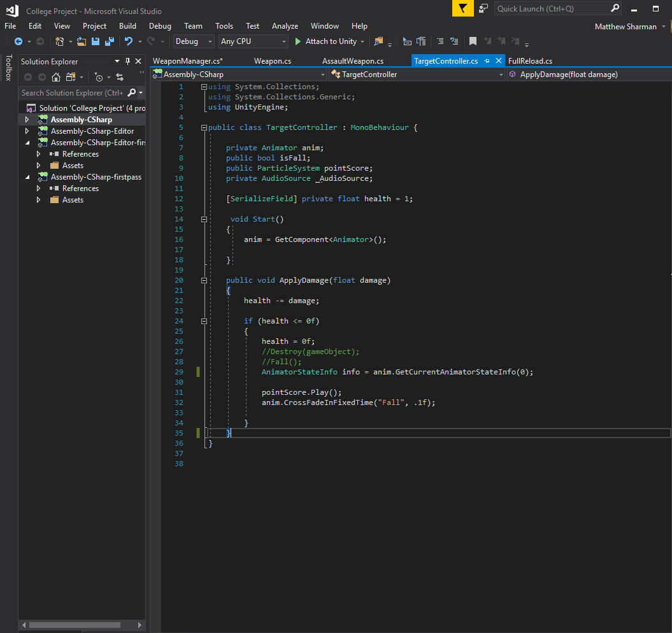Close the TargetController.cs tab
The height and width of the screenshot is (633, 672).
(499, 61)
